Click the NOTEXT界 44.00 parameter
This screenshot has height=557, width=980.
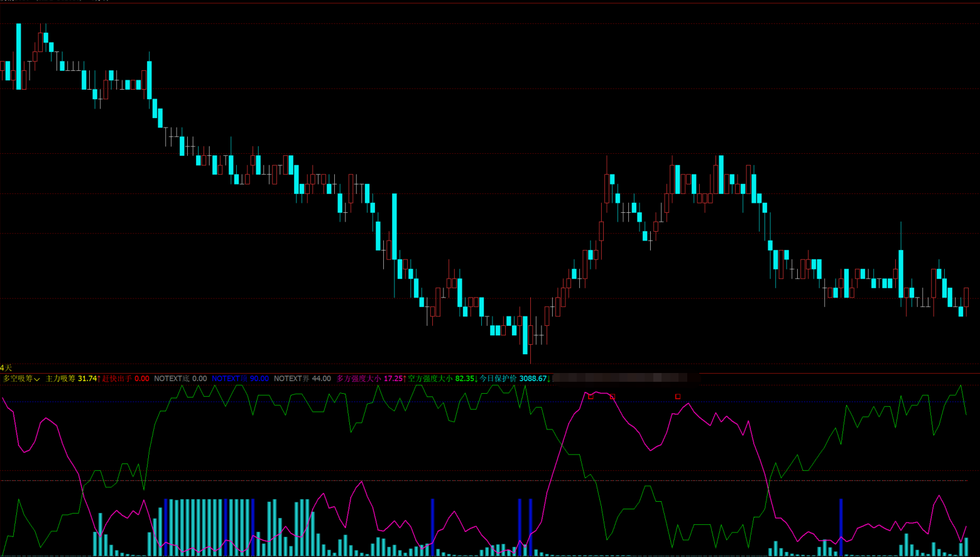point(302,379)
